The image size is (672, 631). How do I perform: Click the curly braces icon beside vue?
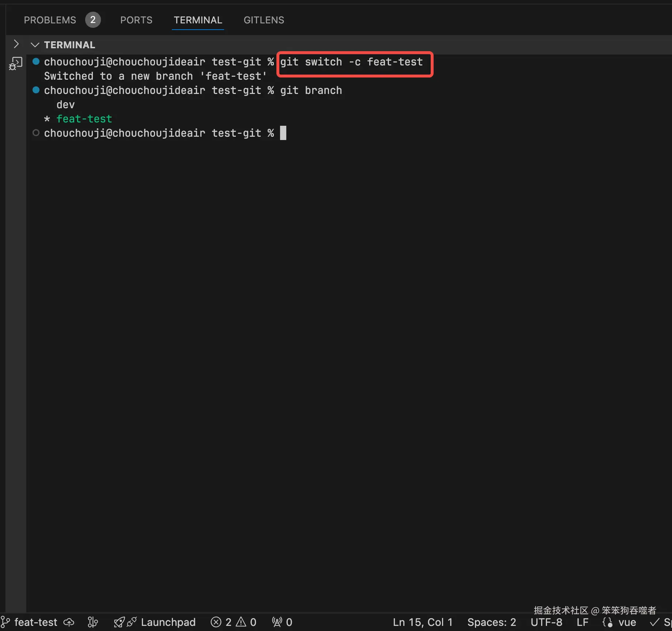point(608,622)
